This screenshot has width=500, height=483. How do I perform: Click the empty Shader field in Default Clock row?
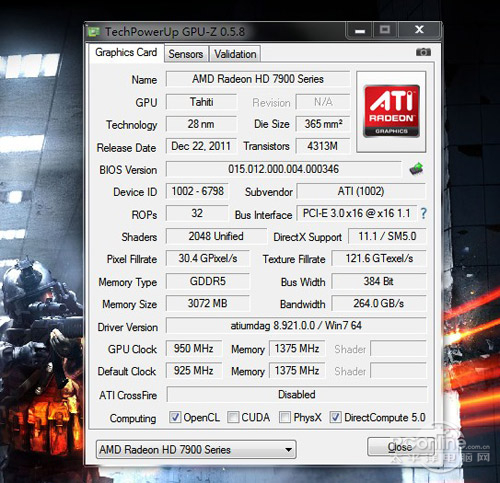click(399, 371)
